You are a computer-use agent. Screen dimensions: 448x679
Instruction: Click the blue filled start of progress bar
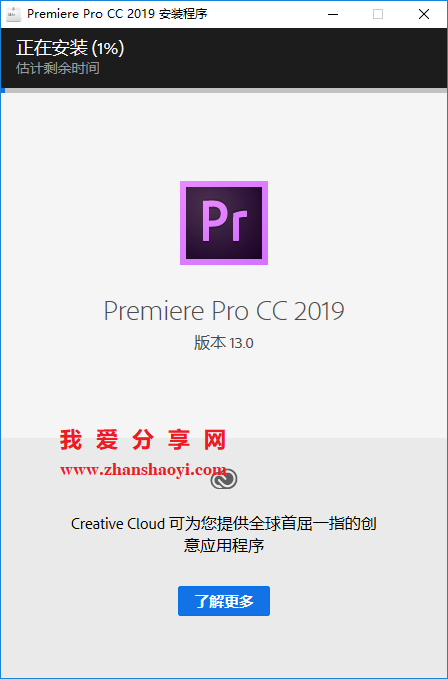[3, 91]
